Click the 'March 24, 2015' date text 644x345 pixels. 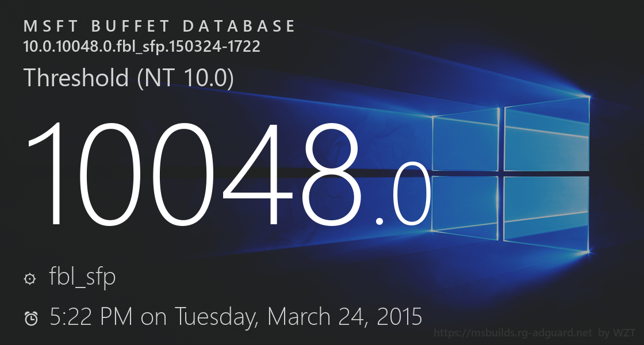345,317
